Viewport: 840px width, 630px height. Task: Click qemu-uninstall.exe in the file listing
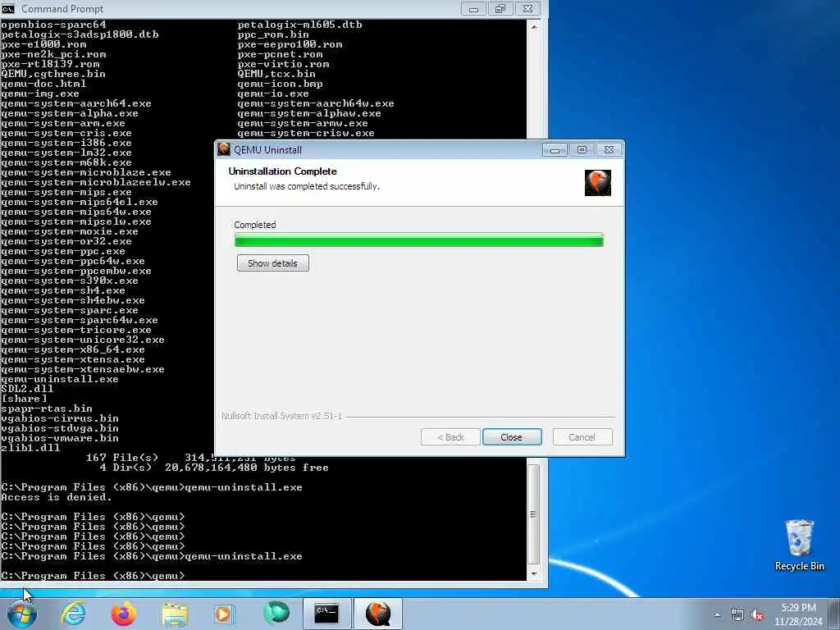click(x=60, y=379)
